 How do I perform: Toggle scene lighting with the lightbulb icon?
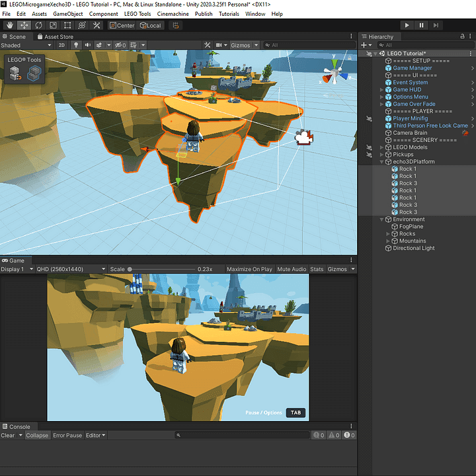point(76,45)
